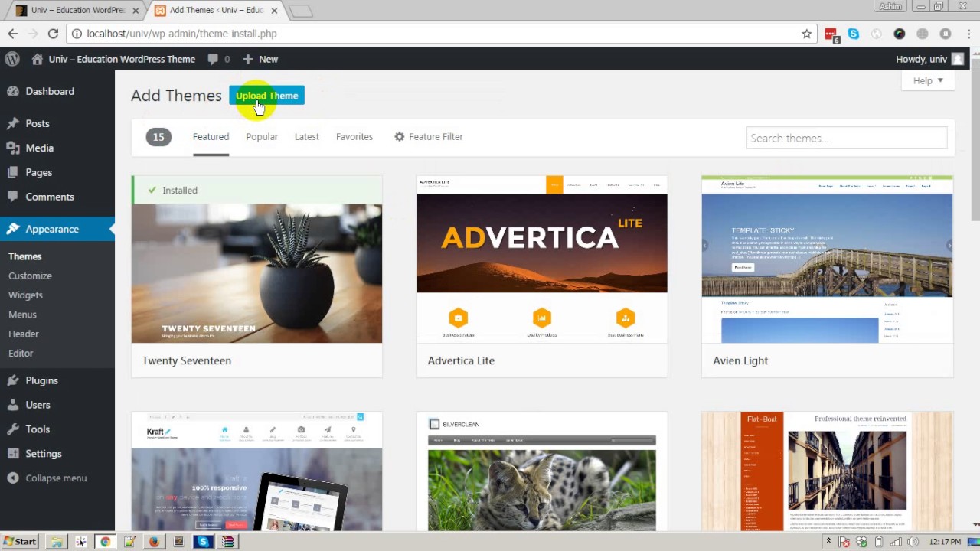Collapse the admin sidebar menu
Screen dimensions: 980x551
57,478
